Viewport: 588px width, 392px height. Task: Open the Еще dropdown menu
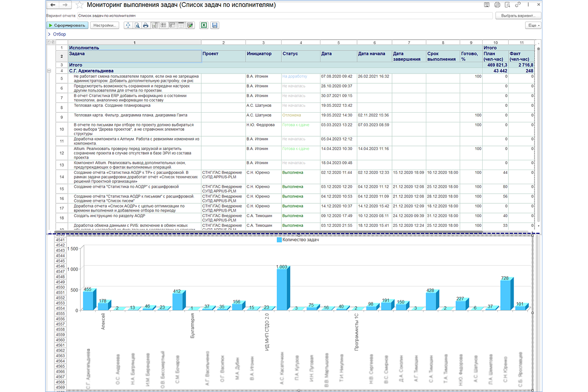click(x=533, y=25)
